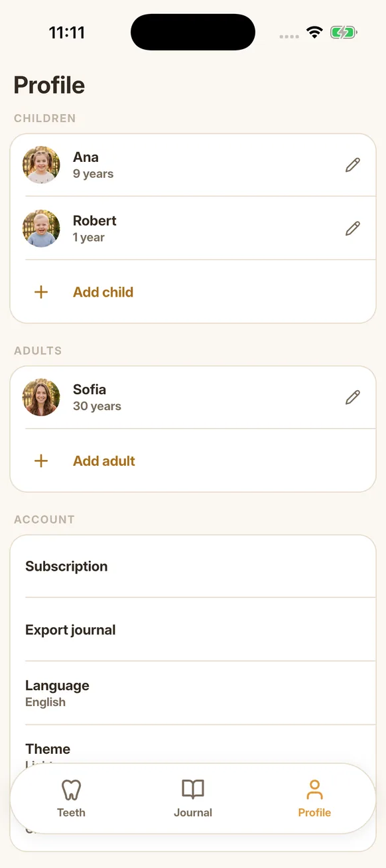Viewport: 386px width, 868px height.
Task: Edit Sofia's details via pencil icon
Action: [x=353, y=397]
